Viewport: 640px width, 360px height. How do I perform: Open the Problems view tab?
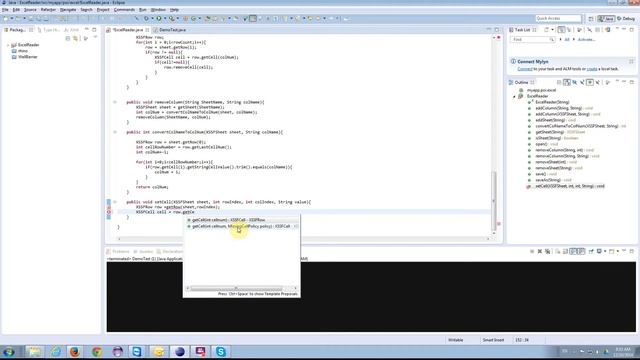[118, 251]
